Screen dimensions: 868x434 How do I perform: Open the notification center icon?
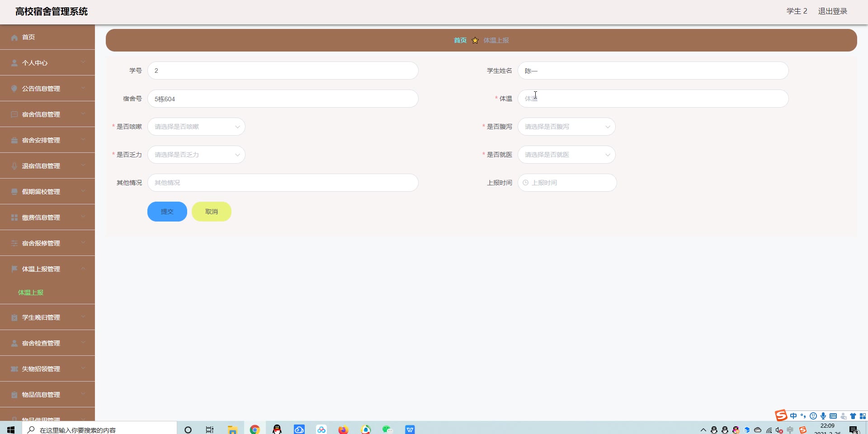coord(854,430)
